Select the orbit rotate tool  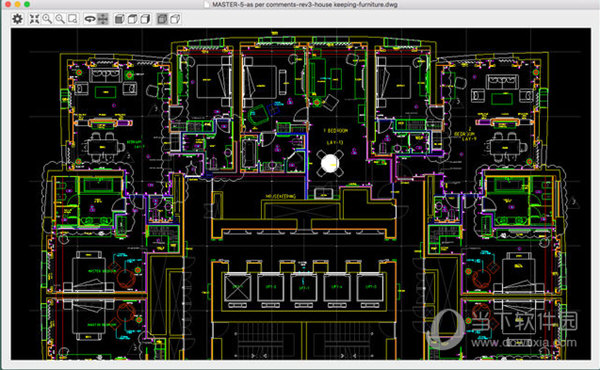pyautogui.click(x=90, y=19)
